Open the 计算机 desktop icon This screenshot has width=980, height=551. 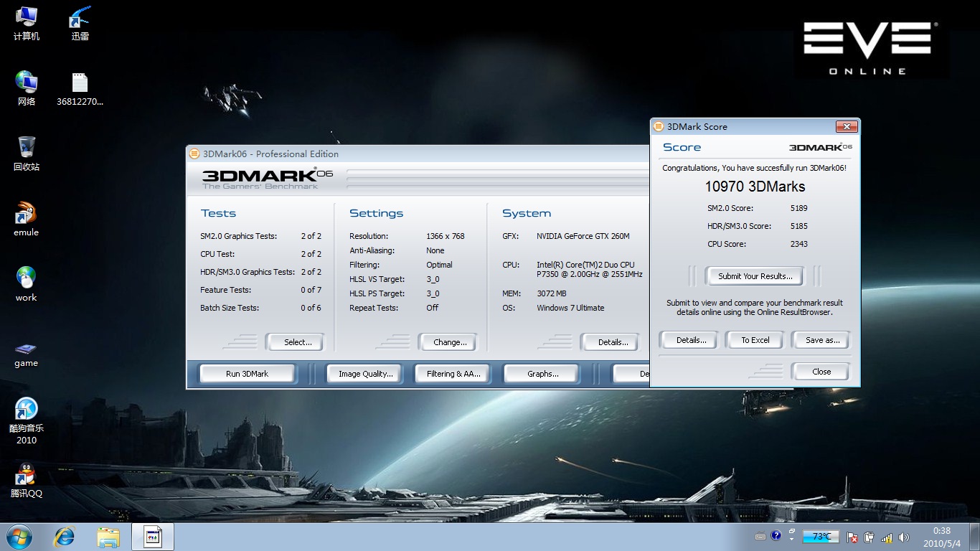click(27, 23)
